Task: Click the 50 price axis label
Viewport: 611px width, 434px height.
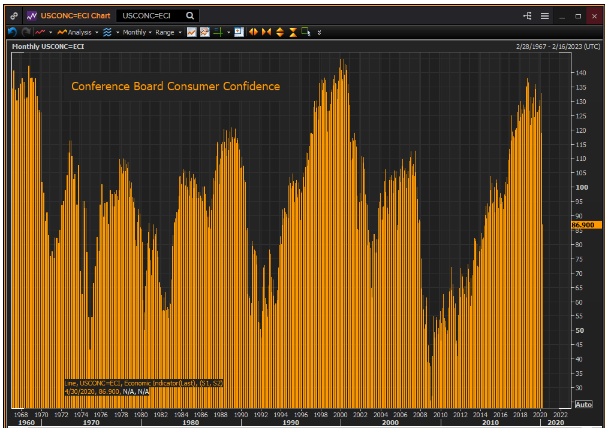Action: [580, 330]
